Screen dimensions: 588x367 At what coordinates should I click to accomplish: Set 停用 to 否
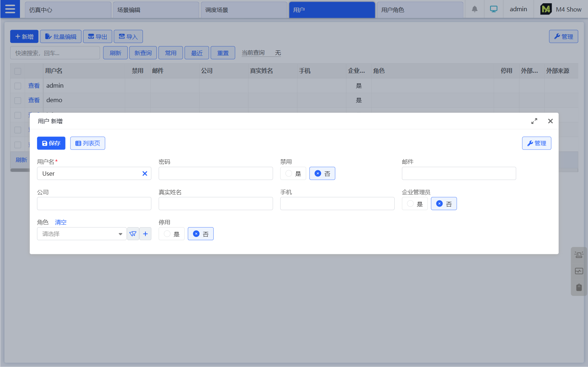tap(201, 234)
